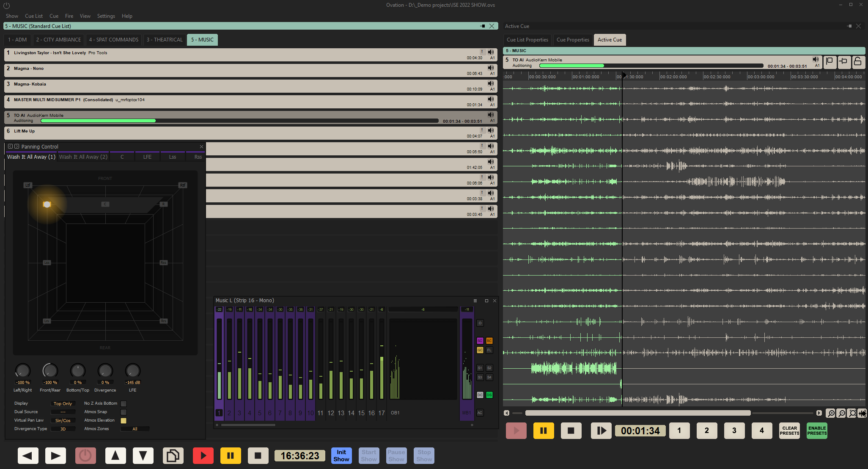Click the waveform display icon

863,413
